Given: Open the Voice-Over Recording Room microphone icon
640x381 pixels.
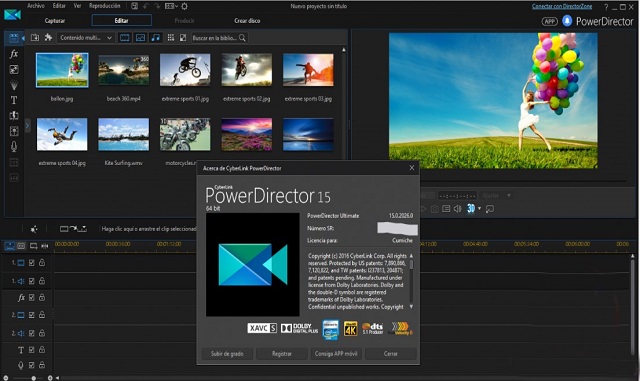Looking at the screenshot, I should (14, 147).
